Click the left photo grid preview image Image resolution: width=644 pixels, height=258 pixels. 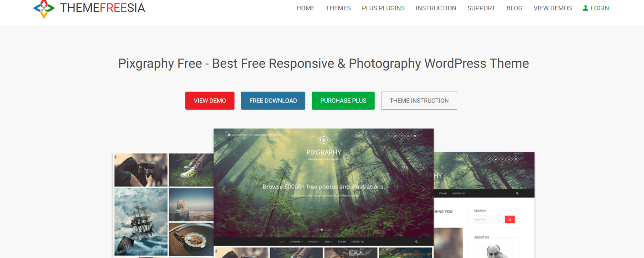pos(164,205)
